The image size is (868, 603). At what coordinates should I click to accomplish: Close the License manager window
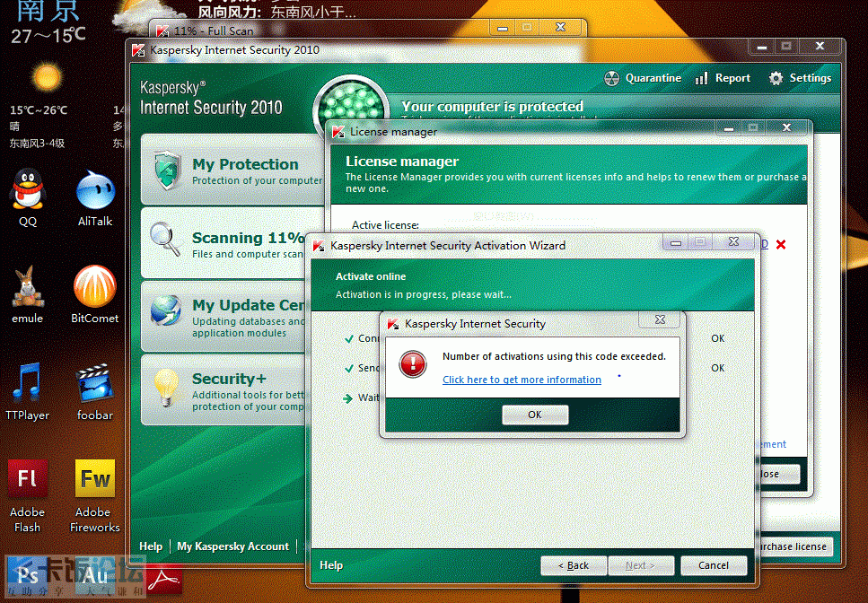pos(786,127)
